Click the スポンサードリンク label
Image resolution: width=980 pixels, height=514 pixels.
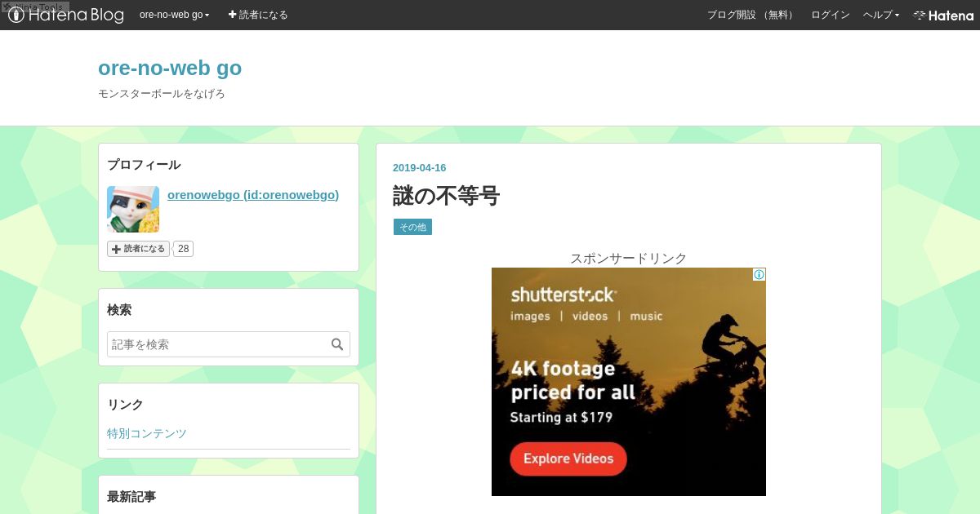[629, 258]
